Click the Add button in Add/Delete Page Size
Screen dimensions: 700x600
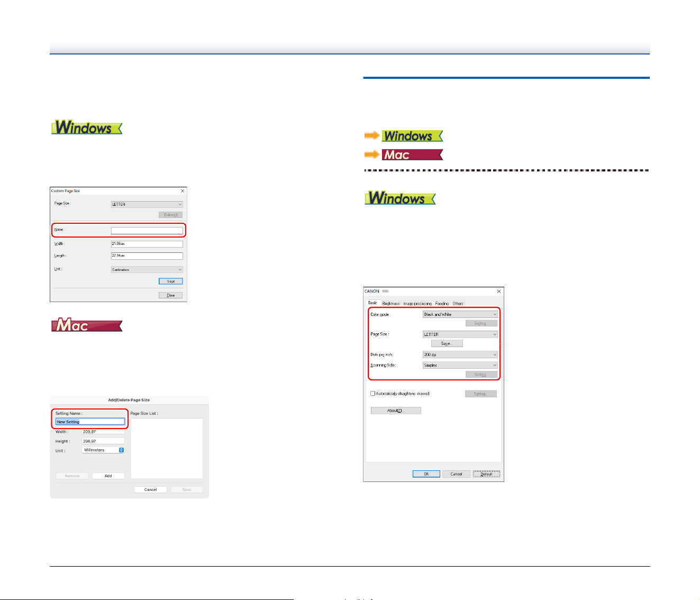click(108, 476)
